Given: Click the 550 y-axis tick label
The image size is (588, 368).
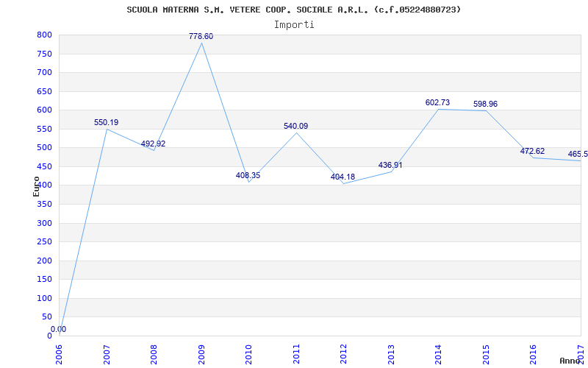Looking at the screenshot, I should point(44,129).
